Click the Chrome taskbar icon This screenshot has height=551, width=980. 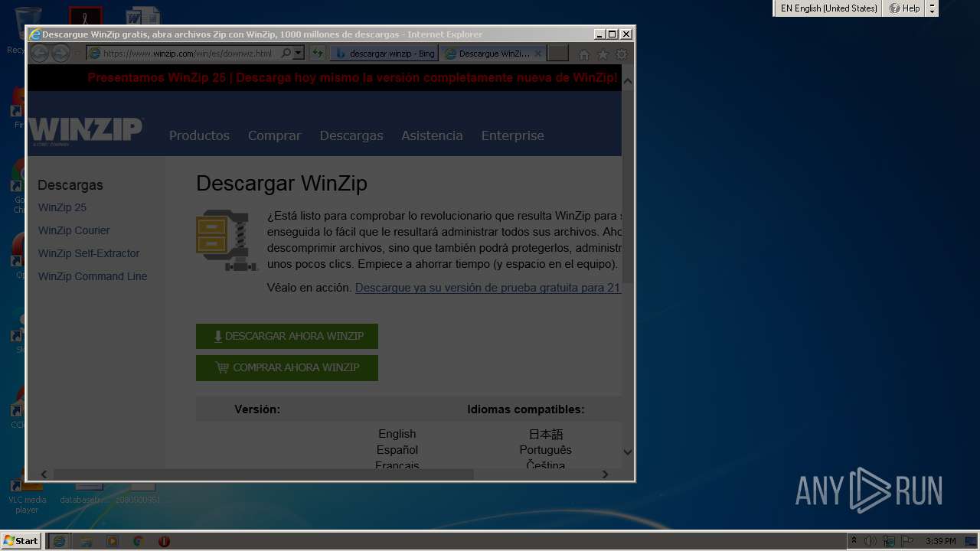(x=138, y=541)
